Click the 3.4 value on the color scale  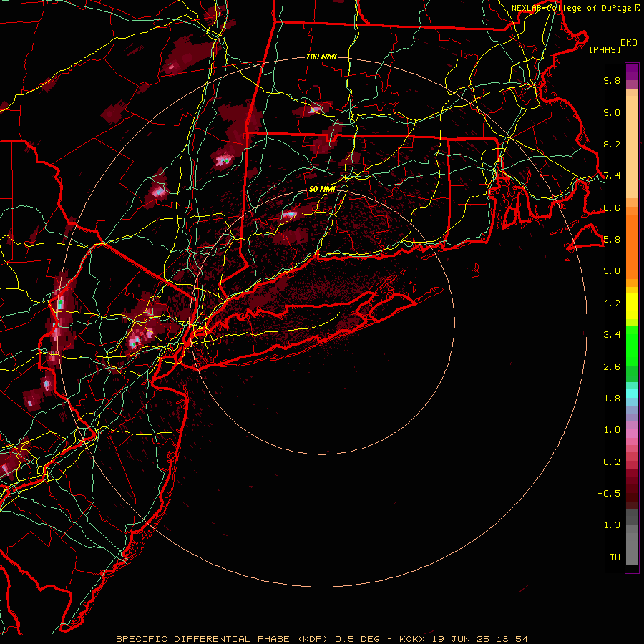[612, 335]
